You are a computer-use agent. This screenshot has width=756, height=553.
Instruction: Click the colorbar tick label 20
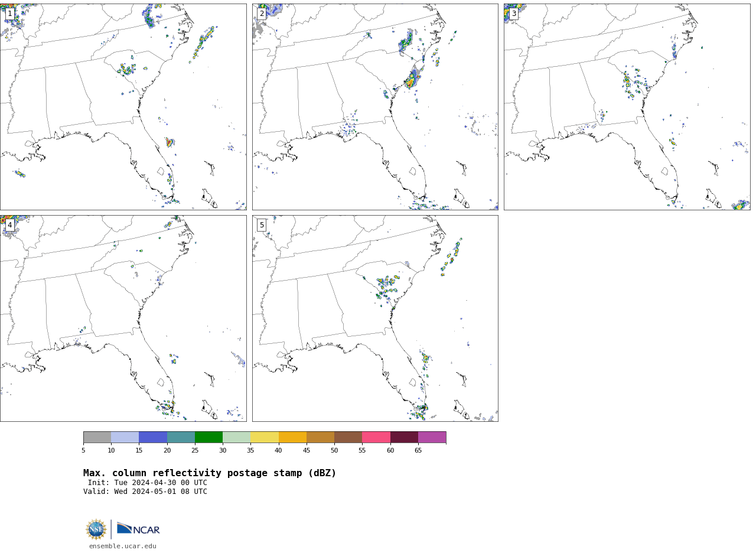click(x=167, y=451)
